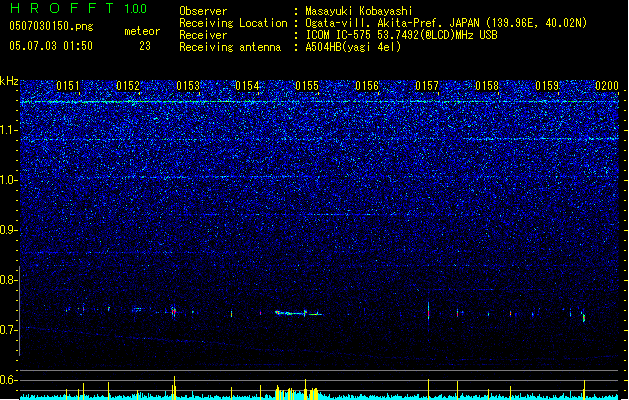The height and width of the screenshot is (400, 629).
Task: Click the 1.1 kHz axis label
Action: (x=9, y=130)
